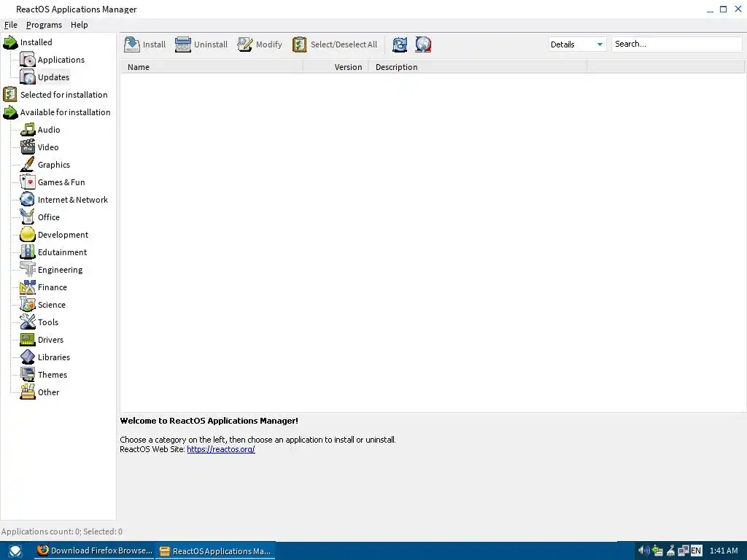This screenshot has height=560, width=747.
Task: Open the Graphics brush icon
Action: (28, 165)
